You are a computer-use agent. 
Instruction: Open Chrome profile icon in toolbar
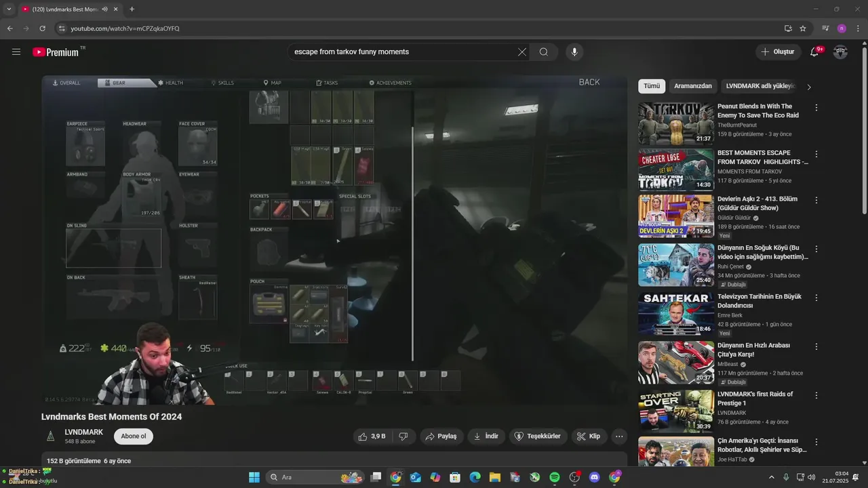[842, 28]
